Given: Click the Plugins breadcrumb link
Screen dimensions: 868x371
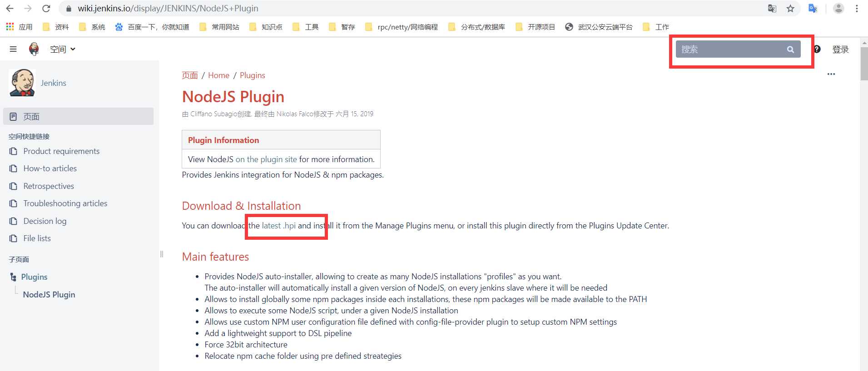Looking at the screenshot, I should (x=253, y=75).
